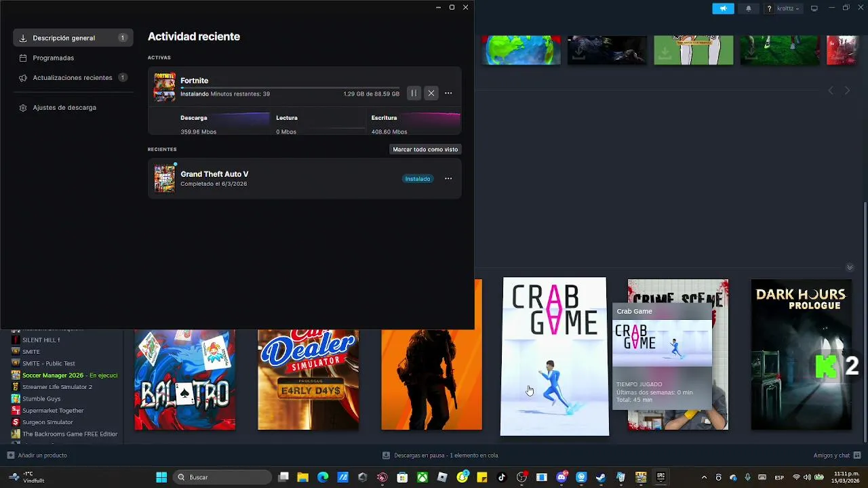Click Steam announcements megaphone button

[x=723, y=8]
